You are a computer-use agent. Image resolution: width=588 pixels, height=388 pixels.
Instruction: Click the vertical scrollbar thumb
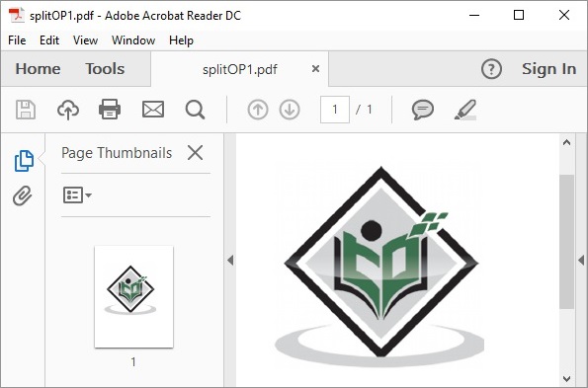[566, 242]
